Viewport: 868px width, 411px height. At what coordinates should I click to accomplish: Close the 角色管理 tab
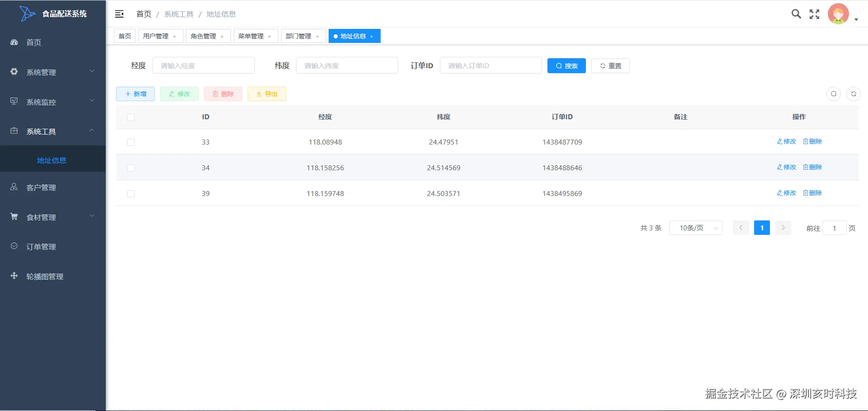222,37
